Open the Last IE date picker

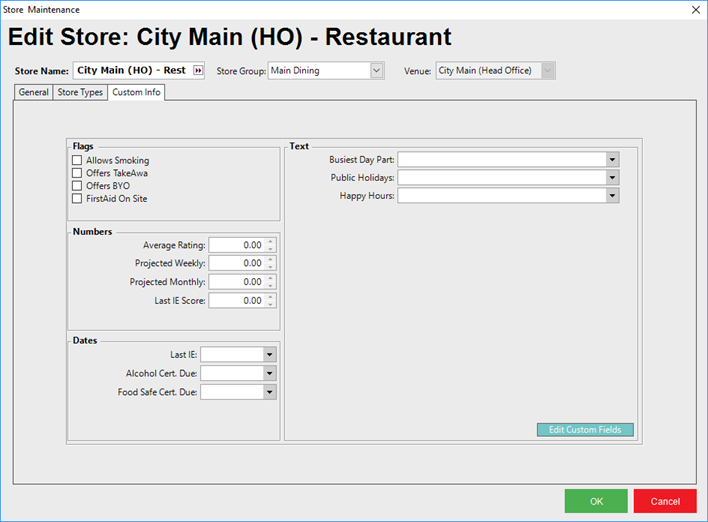(x=269, y=354)
